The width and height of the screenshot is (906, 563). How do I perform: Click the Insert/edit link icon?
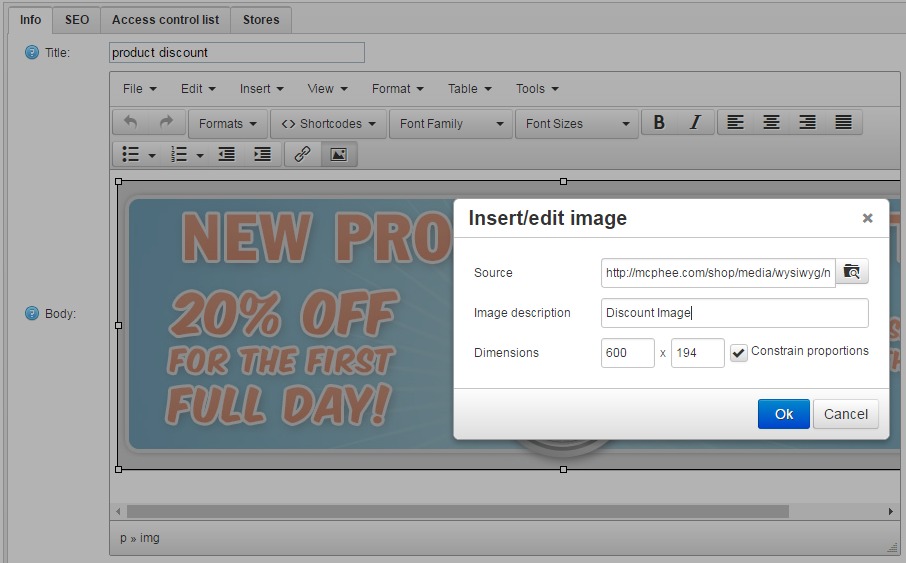point(302,154)
